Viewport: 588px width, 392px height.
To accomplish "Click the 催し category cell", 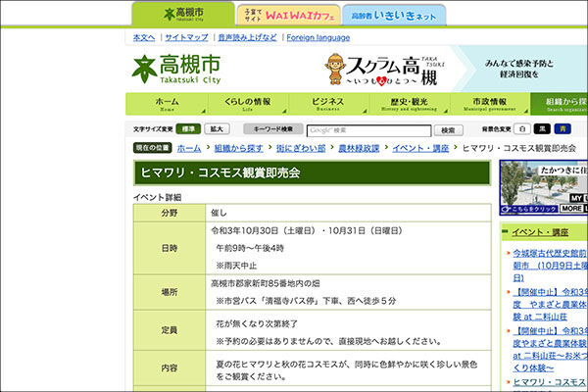I will tap(348, 213).
